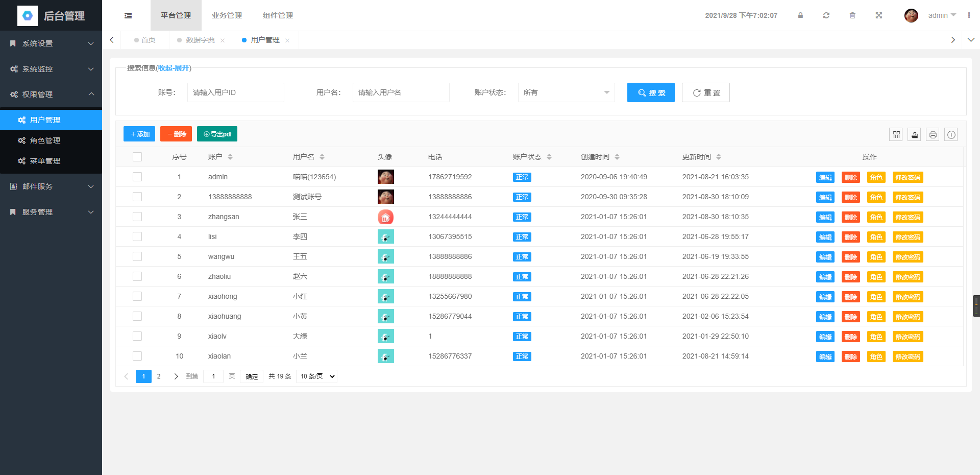Check the admin row's checkbox
The image size is (980, 475).
tap(137, 177)
